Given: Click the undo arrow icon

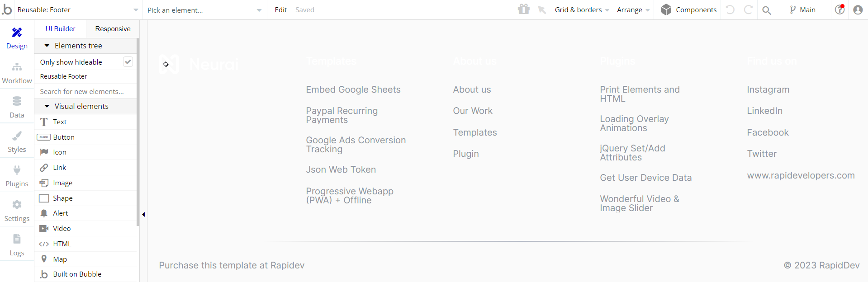Looking at the screenshot, I should [x=730, y=10].
